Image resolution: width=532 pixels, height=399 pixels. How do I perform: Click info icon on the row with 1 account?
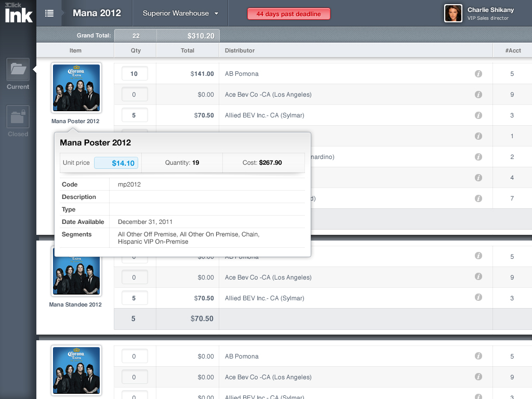[478, 136]
